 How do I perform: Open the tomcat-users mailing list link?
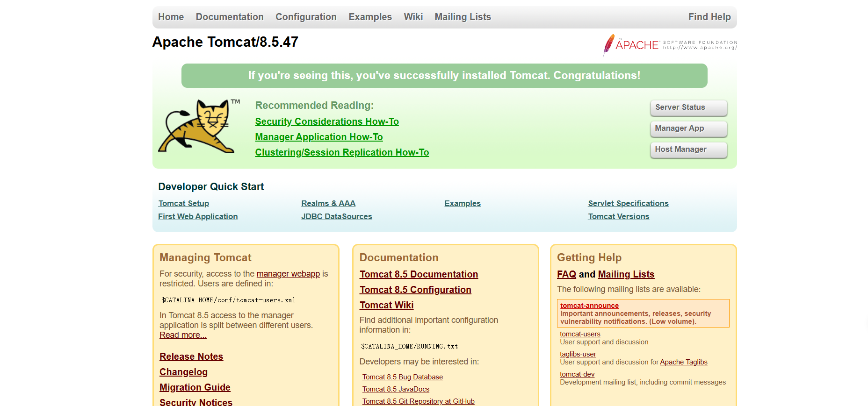pos(580,334)
